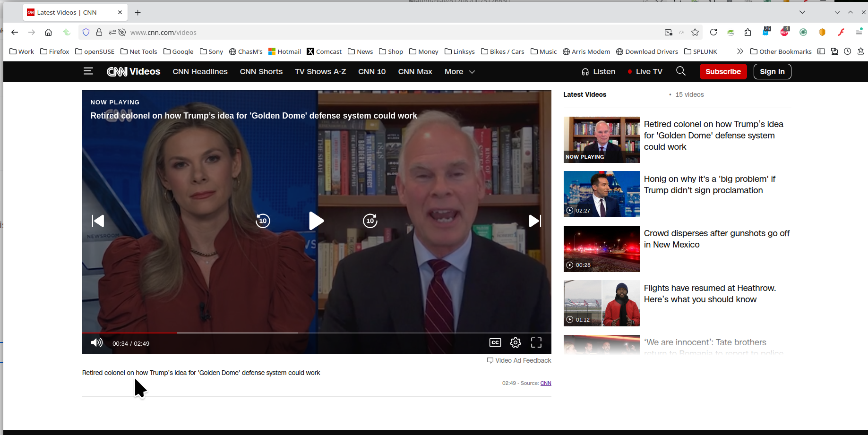Image resolution: width=868 pixels, height=435 pixels.
Task: Open the Download Drivers bookmark
Action: (647, 51)
